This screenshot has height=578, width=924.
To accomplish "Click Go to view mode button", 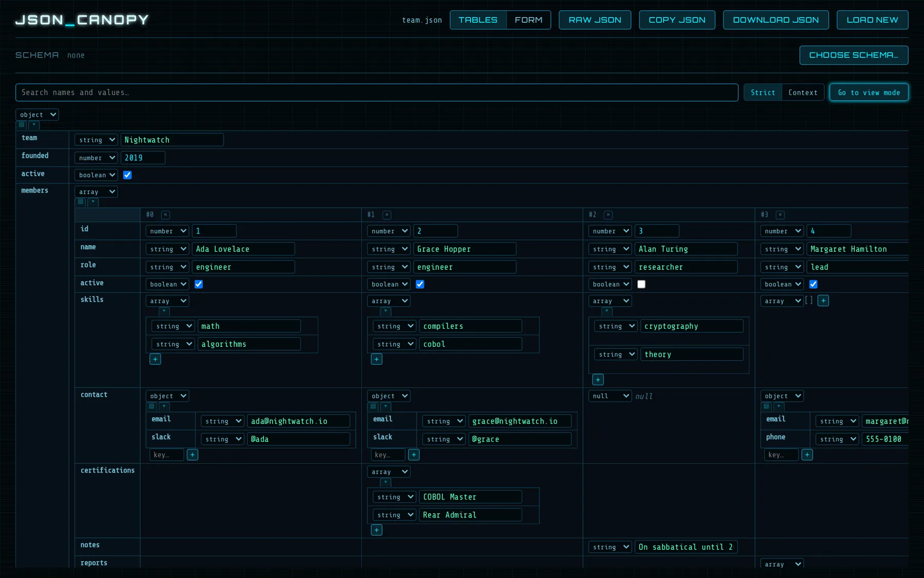I will pos(869,92).
